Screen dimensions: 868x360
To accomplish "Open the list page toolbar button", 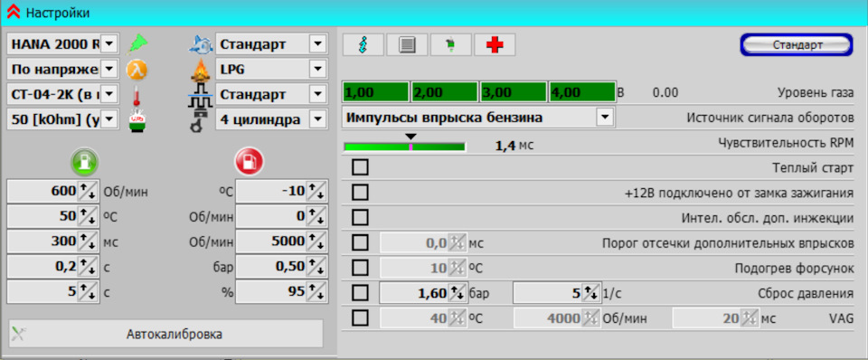I will (x=407, y=45).
